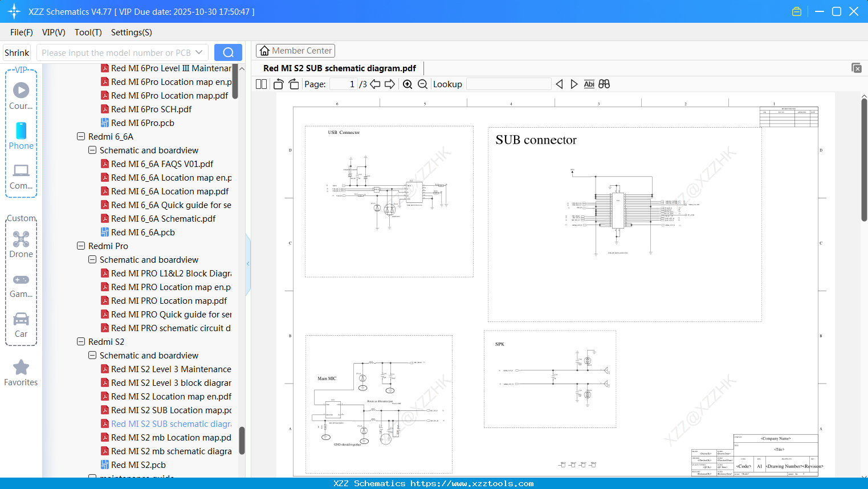
Task: Zoom in on the schematic
Action: [407, 84]
